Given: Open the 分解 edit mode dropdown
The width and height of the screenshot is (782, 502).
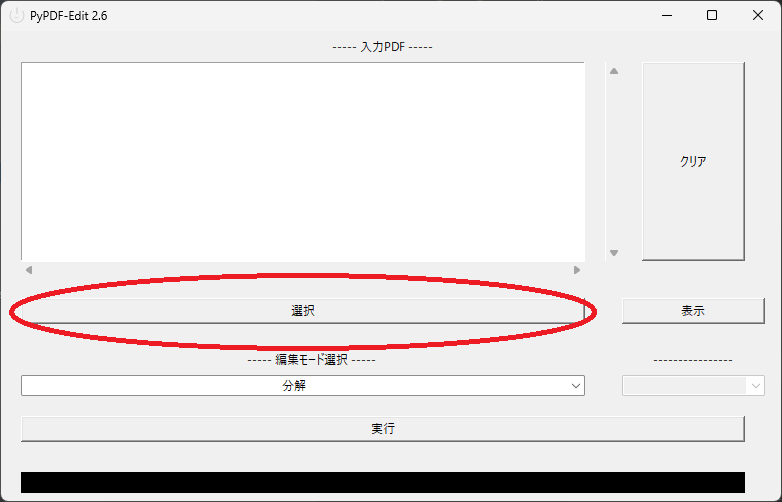Looking at the screenshot, I should click(303, 385).
